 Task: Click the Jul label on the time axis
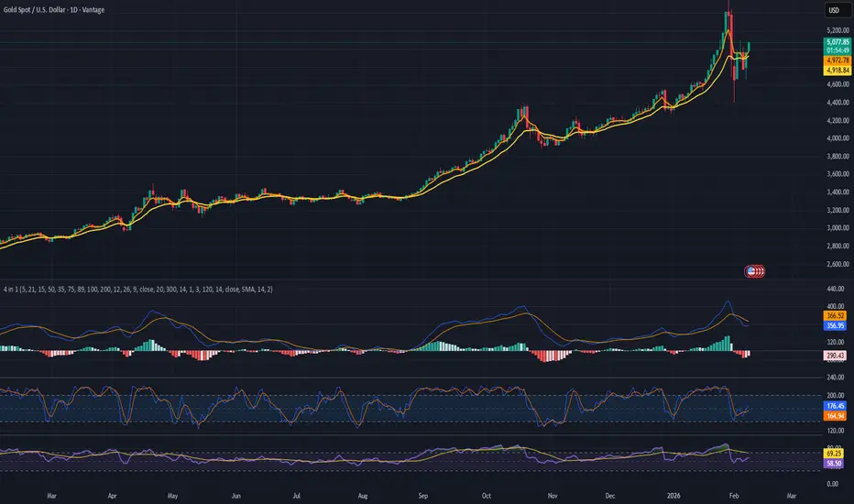point(296,497)
